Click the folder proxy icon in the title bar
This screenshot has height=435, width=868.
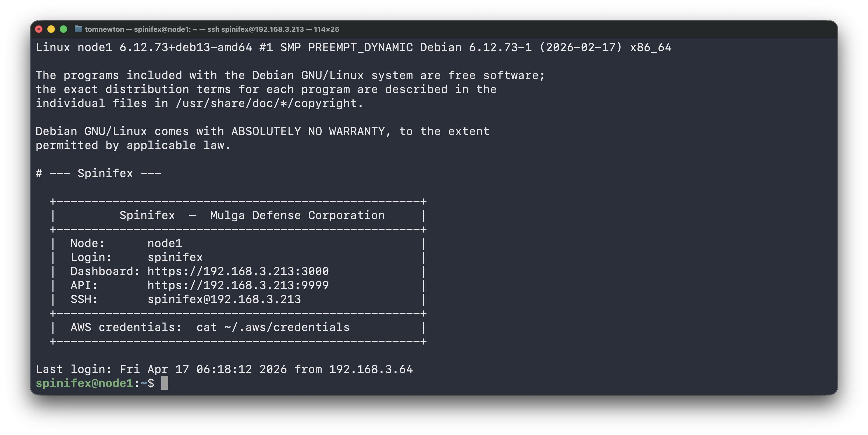[78, 29]
